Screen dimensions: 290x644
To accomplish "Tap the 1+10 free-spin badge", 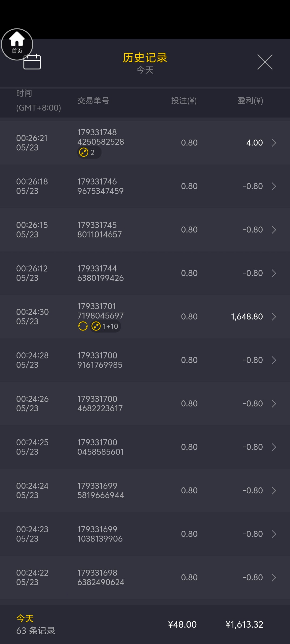I will coord(105,326).
